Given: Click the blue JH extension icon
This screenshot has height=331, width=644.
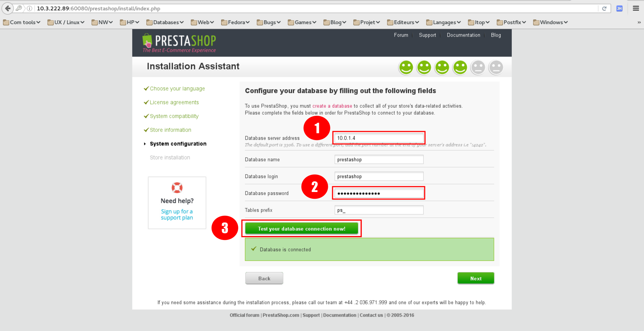Looking at the screenshot, I should click(619, 9).
